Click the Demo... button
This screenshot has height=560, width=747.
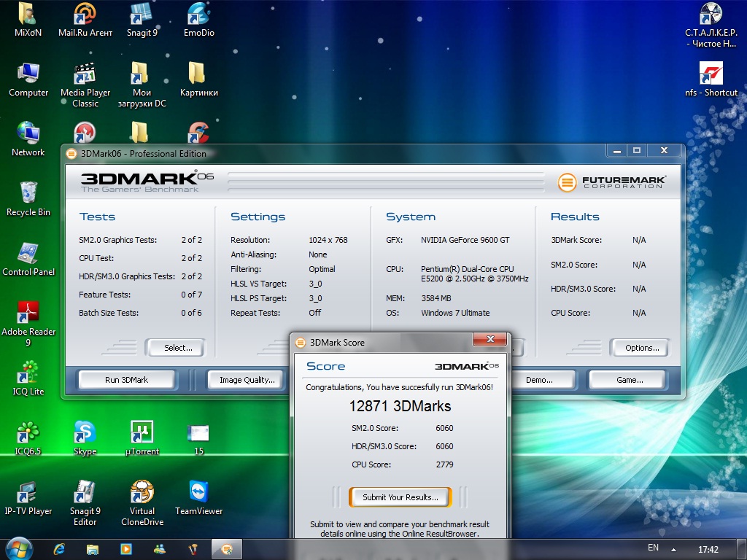(539, 380)
